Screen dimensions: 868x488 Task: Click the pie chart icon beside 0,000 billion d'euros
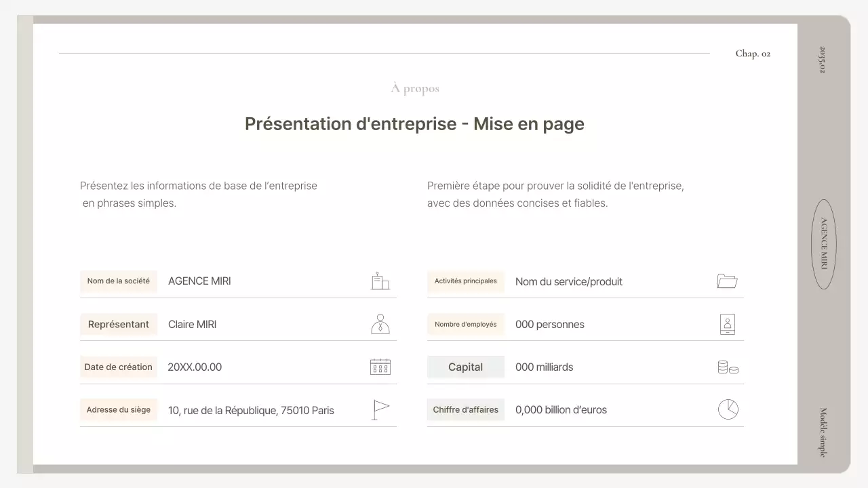click(728, 409)
